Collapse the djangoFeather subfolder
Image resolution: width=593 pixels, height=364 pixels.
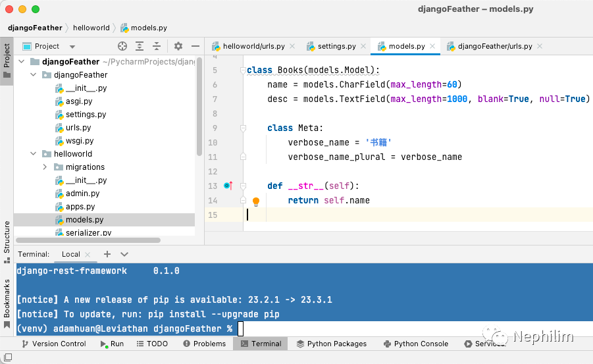tap(34, 74)
